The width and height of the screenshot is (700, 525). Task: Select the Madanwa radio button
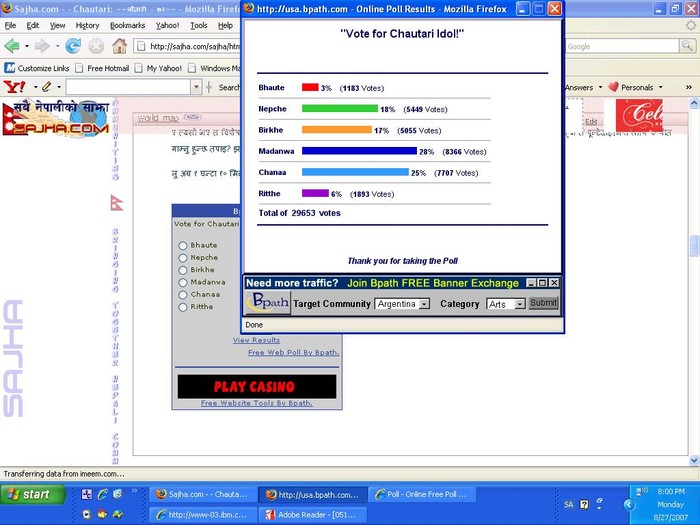[x=183, y=282]
